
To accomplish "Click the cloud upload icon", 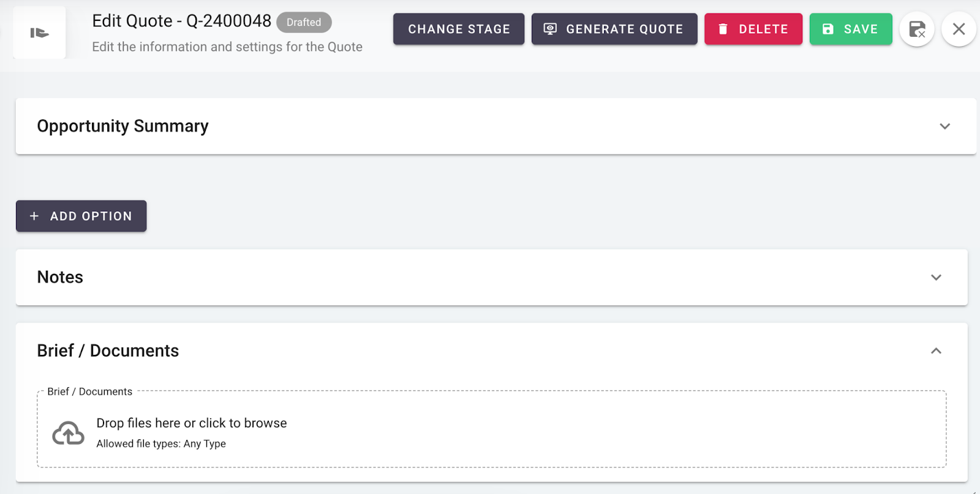I will click(68, 433).
